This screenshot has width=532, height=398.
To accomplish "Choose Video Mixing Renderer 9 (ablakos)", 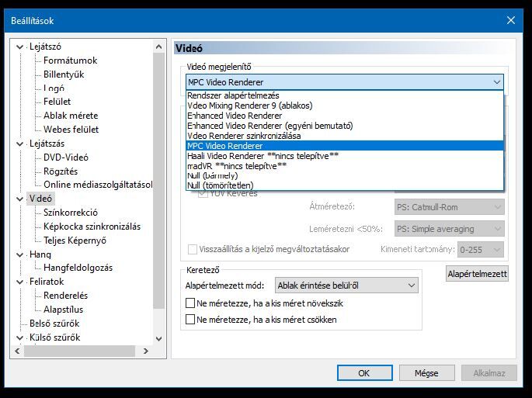I will coord(345,106).
